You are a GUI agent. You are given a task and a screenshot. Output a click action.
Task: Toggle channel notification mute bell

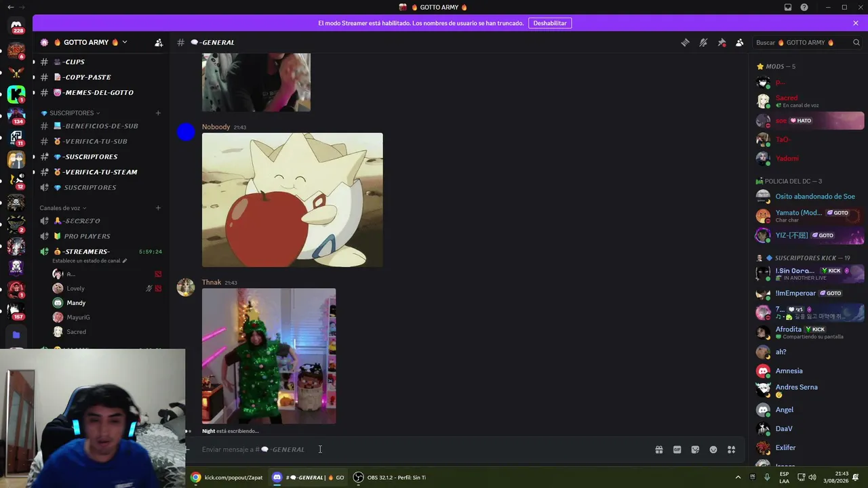tap(703, 43)
